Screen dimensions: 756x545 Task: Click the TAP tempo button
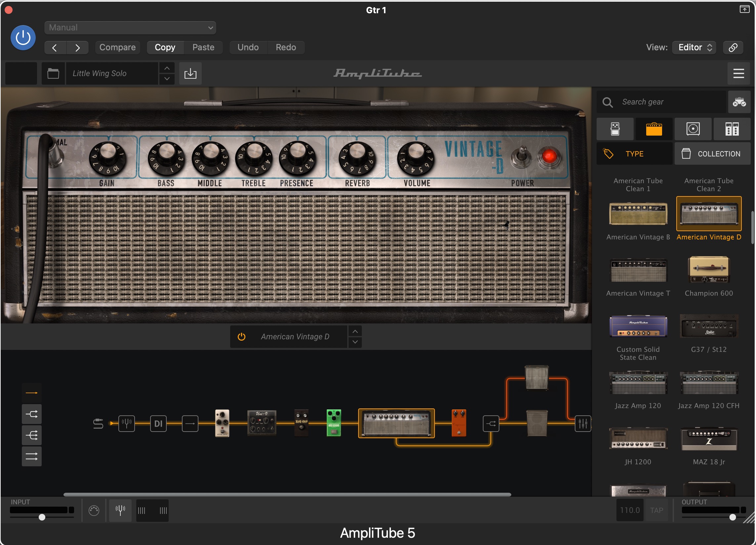657,510
